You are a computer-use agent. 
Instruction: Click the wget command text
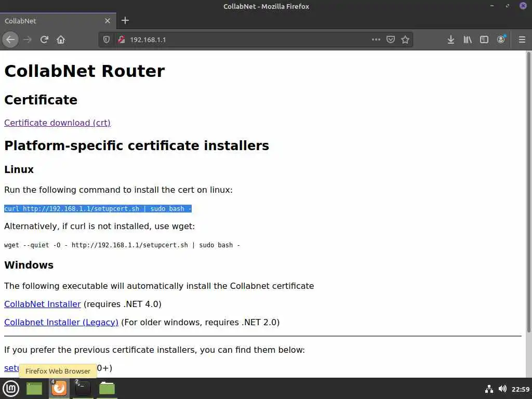(x=122, y=245)
